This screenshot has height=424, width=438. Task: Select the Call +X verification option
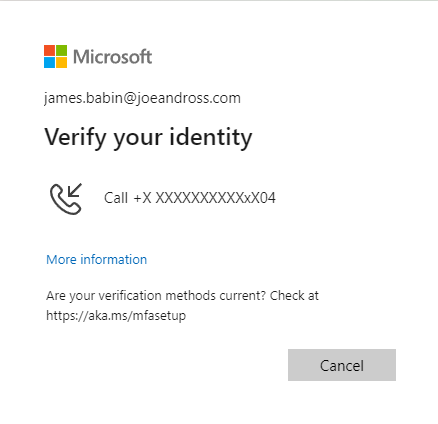(162, 198)
